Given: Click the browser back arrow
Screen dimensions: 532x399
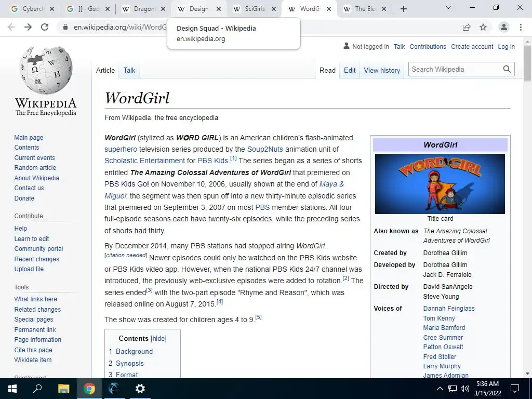Looking at the screenshot, I should 11,27.
